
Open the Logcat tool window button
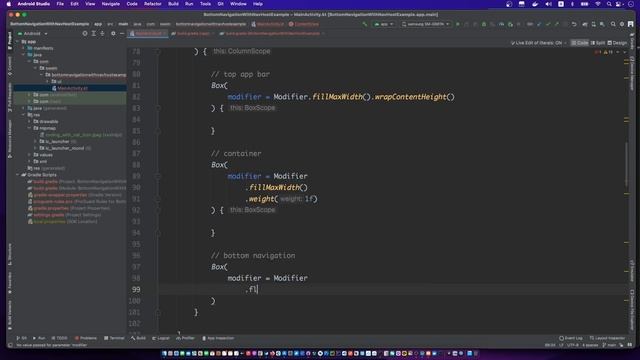[x=161, y=338]
